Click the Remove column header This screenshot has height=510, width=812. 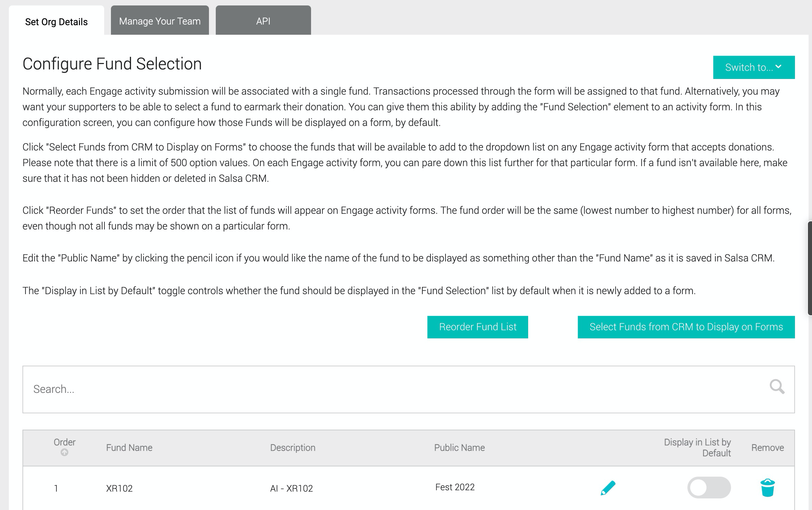[767, 448]
